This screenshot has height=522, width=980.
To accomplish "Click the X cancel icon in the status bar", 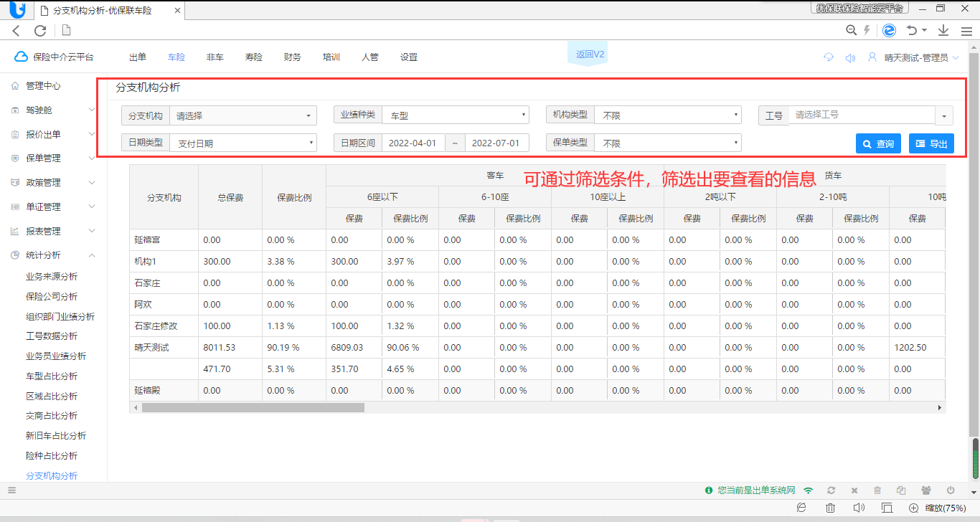I will click(x=854, y=490).
